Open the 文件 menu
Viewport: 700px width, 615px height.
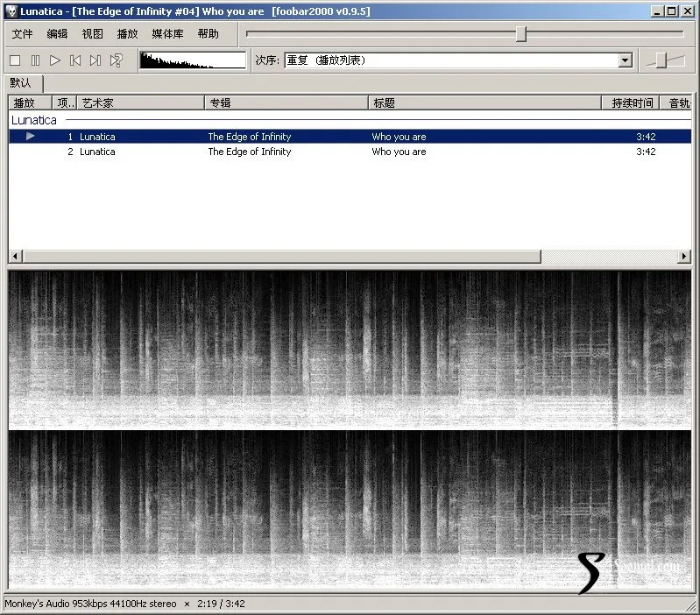point(22,34)
